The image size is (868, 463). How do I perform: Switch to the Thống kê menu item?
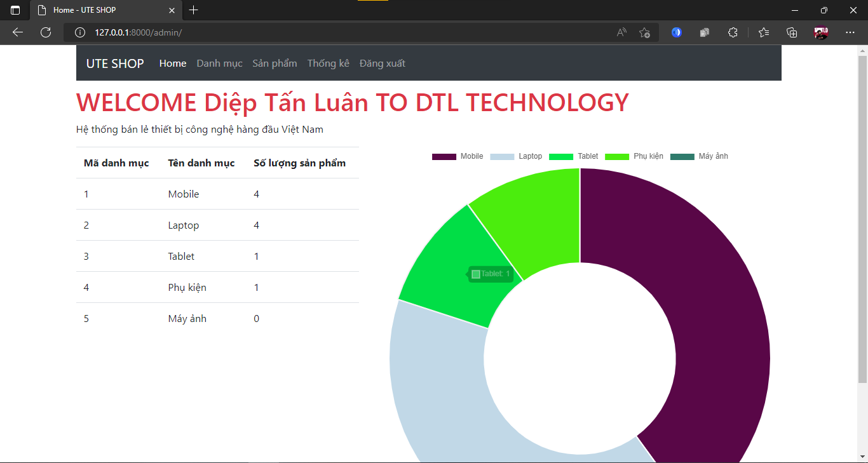[328, 63]
